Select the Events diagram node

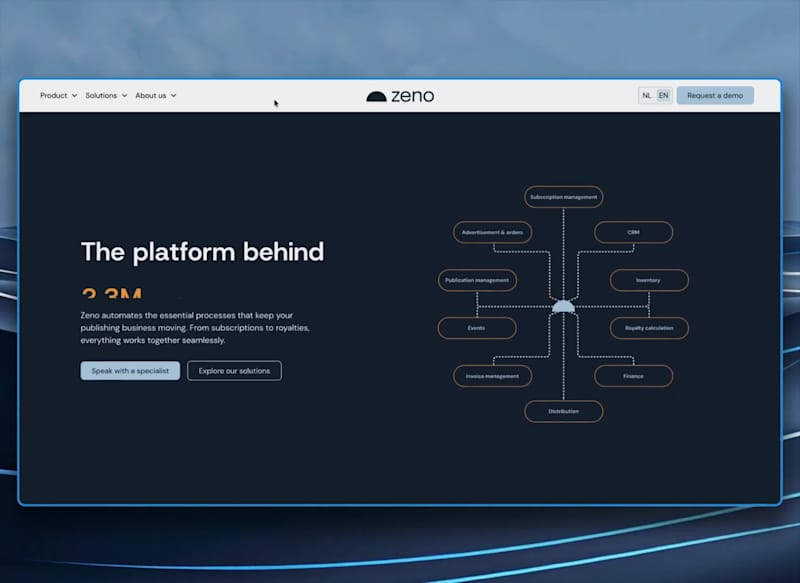[477, 328]
